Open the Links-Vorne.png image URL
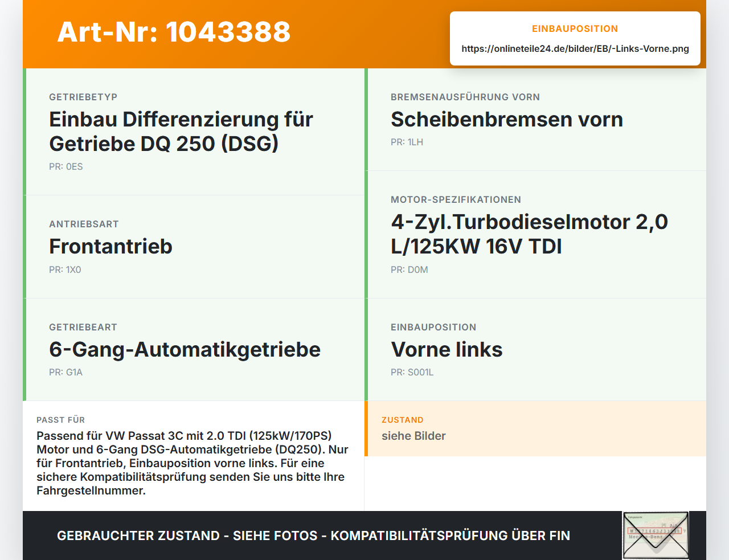Image resolution: width=729 pixels, height=560 pixels. point(575,48)
